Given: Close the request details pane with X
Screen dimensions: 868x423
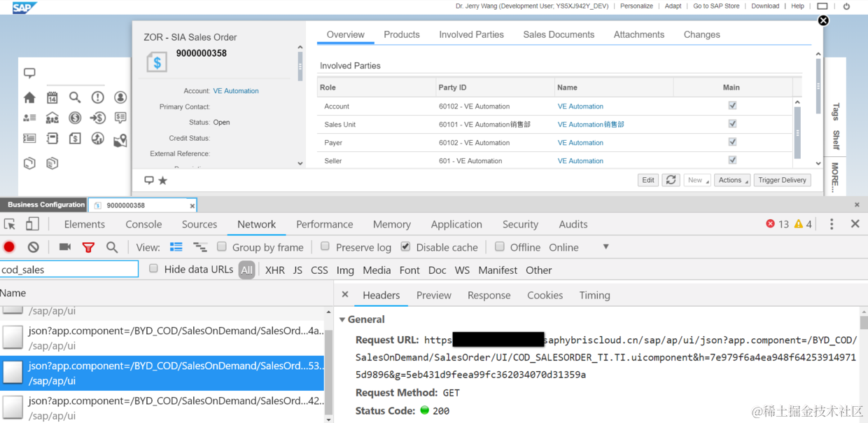Looking at the screenshot, I should coord(346,295).
